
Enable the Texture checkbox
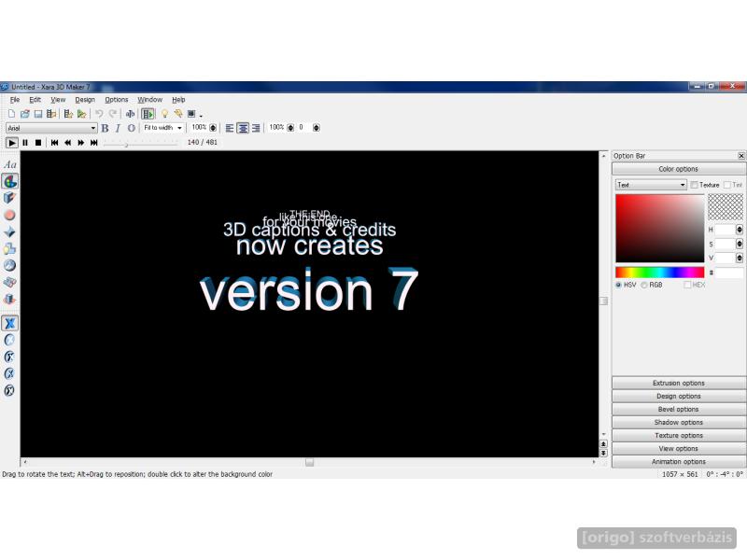(x=695, y=185)
